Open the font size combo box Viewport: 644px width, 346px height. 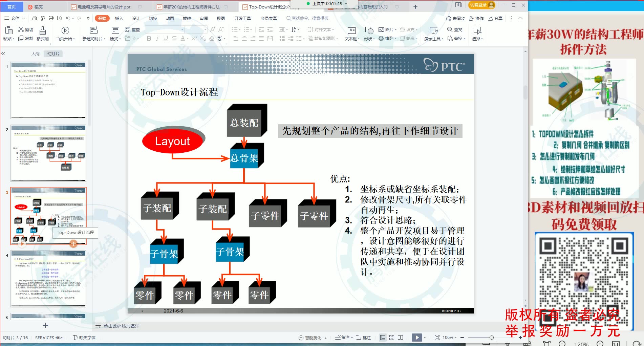(x=196, y=30)
